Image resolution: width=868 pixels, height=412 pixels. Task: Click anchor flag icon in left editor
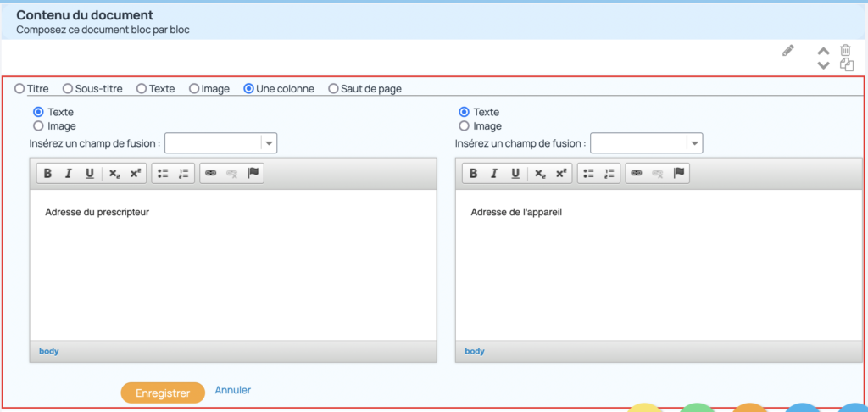[253, 173]
